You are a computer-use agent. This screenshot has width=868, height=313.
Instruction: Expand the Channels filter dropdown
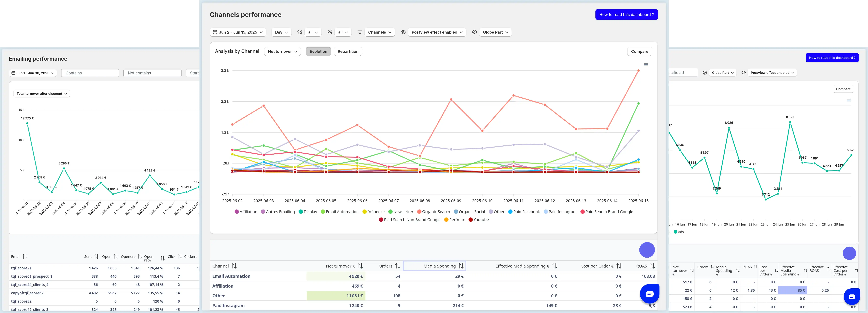(379, 32)
